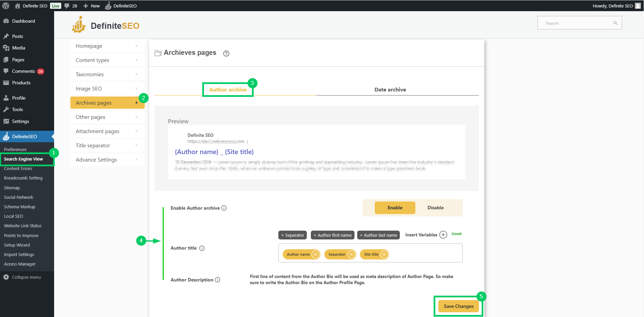The width and height of the screenshot is (644, 317).
Task: Expand Content types section
Action: (x=108, y=60)
